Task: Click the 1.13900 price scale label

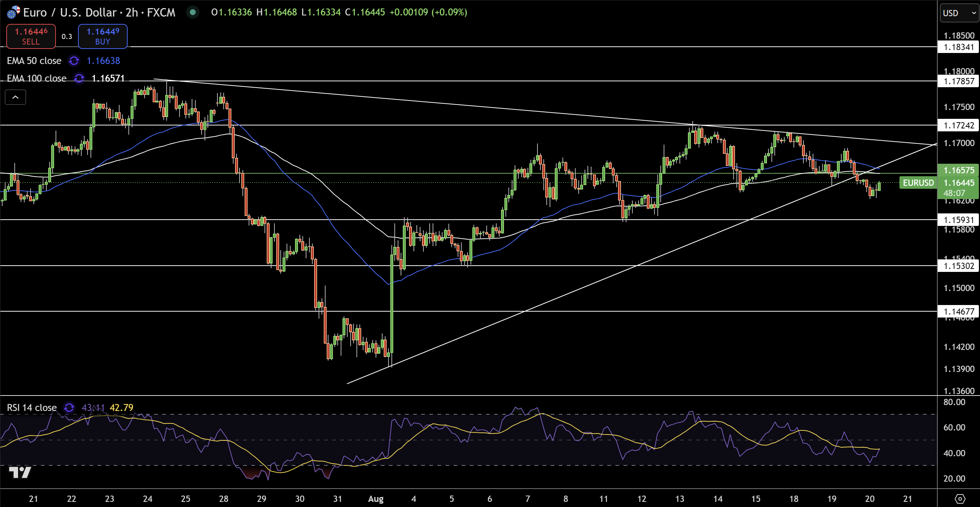Action: click(x=959, y=369)
